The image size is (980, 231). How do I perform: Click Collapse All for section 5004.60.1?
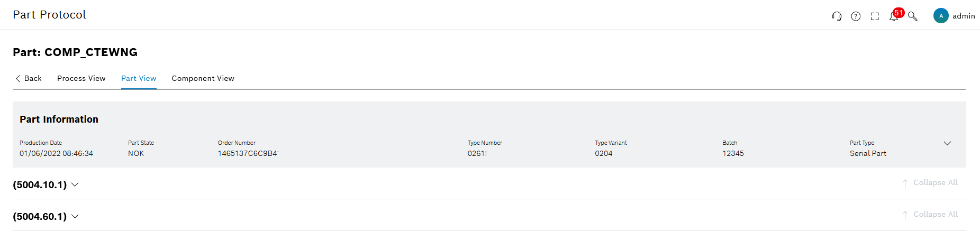(936, 214)
